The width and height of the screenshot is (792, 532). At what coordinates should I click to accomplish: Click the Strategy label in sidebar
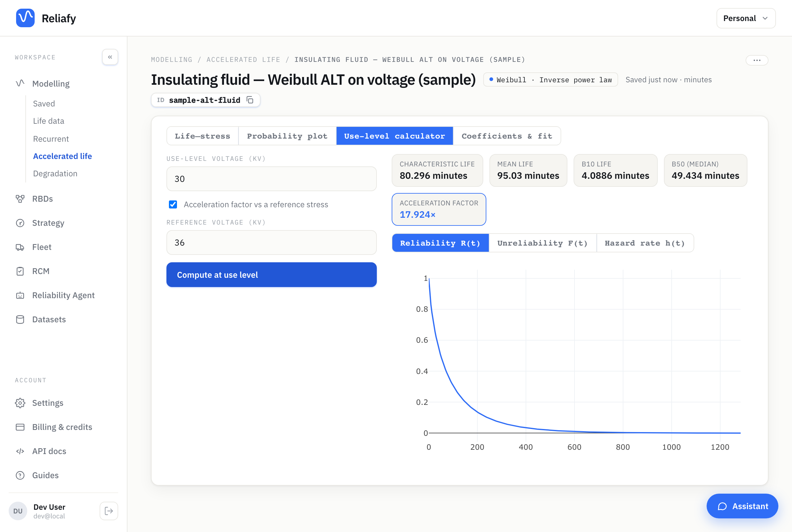[48, 223]
